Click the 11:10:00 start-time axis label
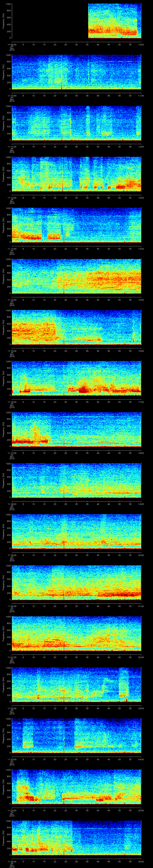The height and width of the screenshot is (868, 153). pyautogui.click(x=12, y=96)
